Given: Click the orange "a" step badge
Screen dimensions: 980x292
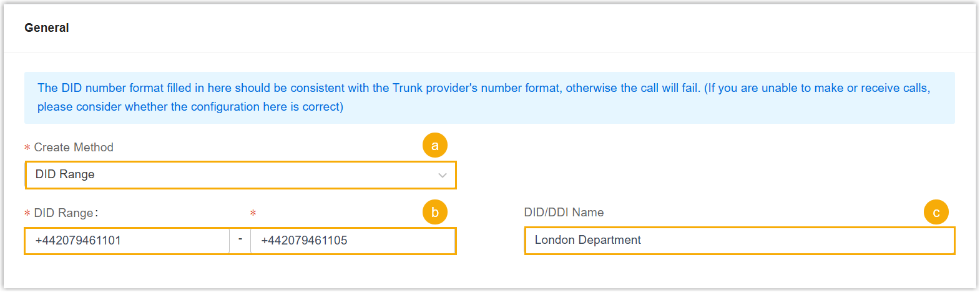Looking at the screenshot, I should click(x=435, y=146).
